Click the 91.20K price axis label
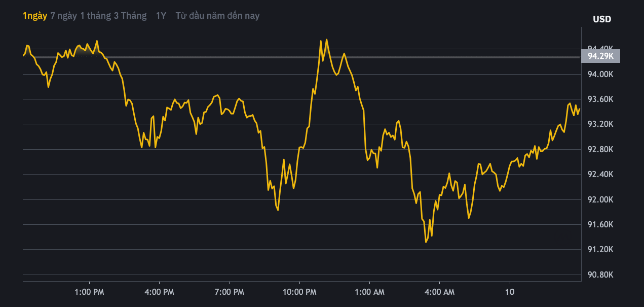 600,250
